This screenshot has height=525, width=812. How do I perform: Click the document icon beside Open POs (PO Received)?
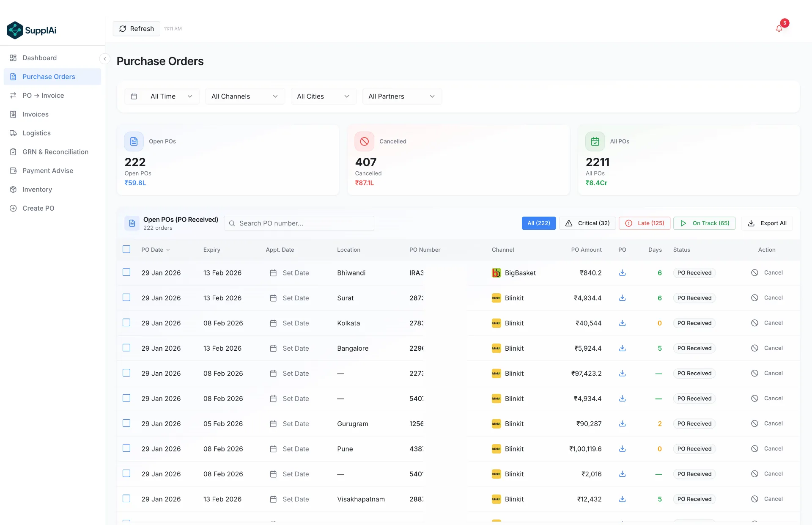(x=132, y=223)
